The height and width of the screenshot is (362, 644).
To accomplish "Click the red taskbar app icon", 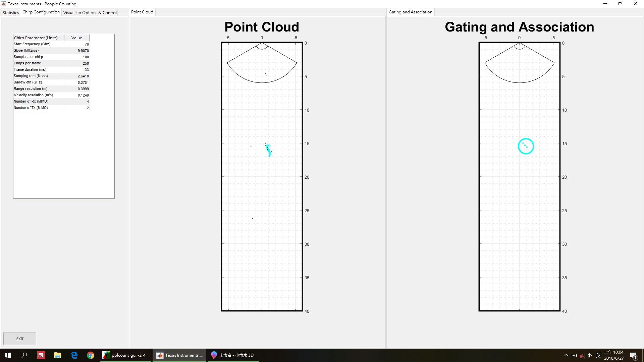I will [41, 355].
